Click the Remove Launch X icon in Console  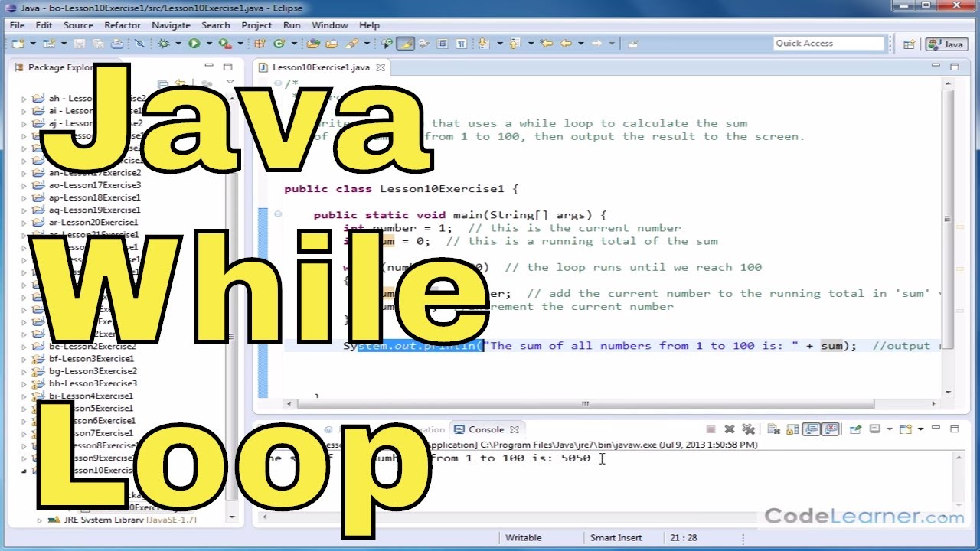pos(730,429)
